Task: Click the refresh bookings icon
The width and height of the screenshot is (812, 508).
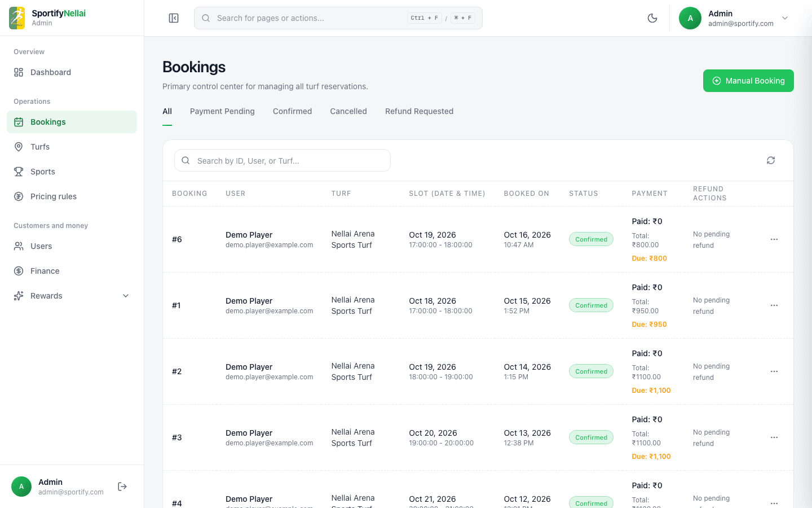Action: point(771,160)
